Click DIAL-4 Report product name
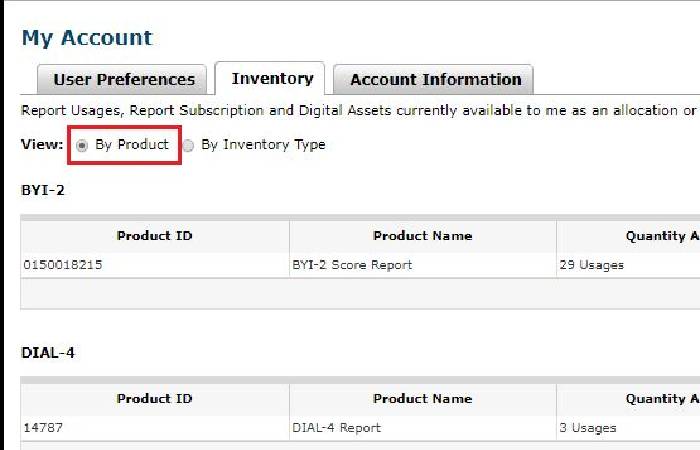Viewport: 700px width, 450px height. (336, 428)
